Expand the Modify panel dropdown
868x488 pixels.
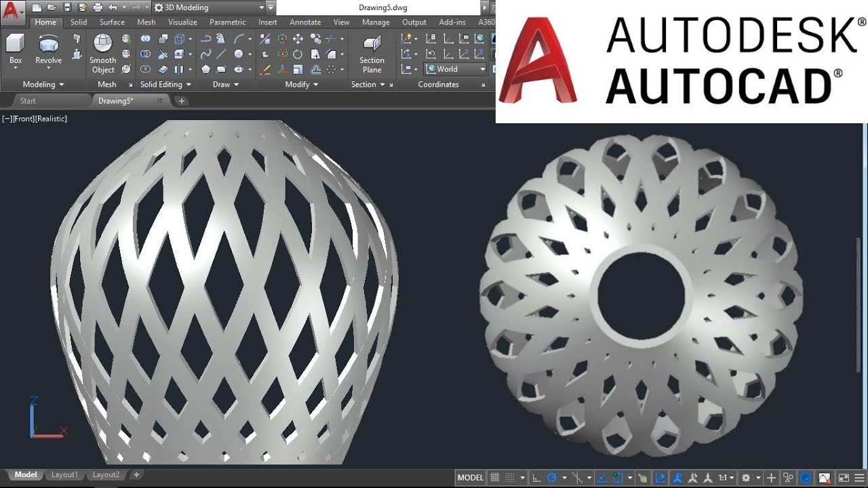pos(302,85)
